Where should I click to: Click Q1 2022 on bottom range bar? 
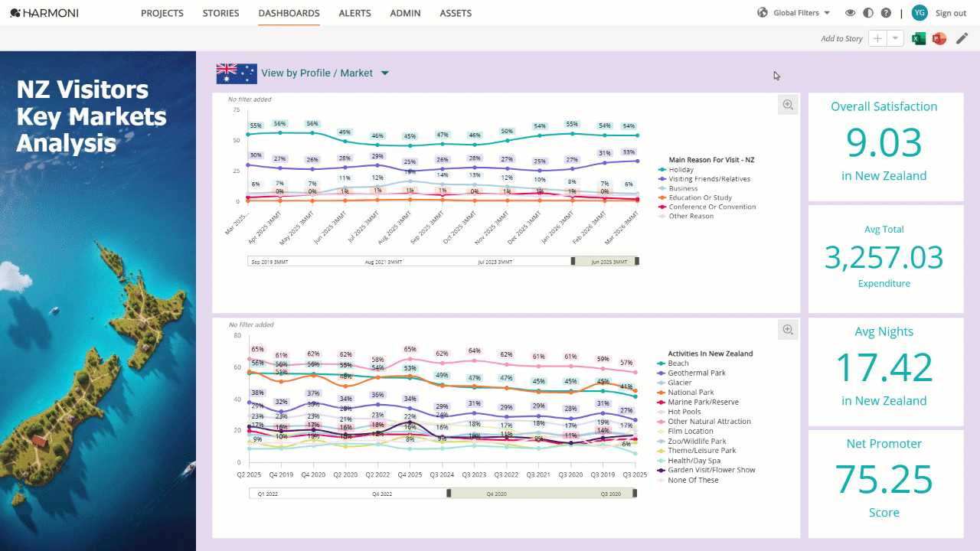pyautogui.click(x=267, y=494)
